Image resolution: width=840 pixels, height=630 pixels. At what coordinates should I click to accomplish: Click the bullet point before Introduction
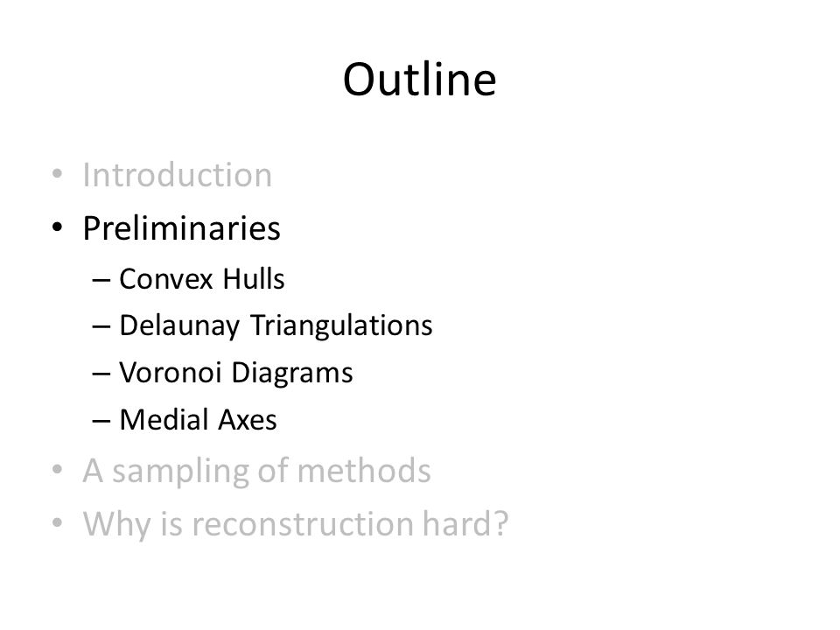(58, 174)
